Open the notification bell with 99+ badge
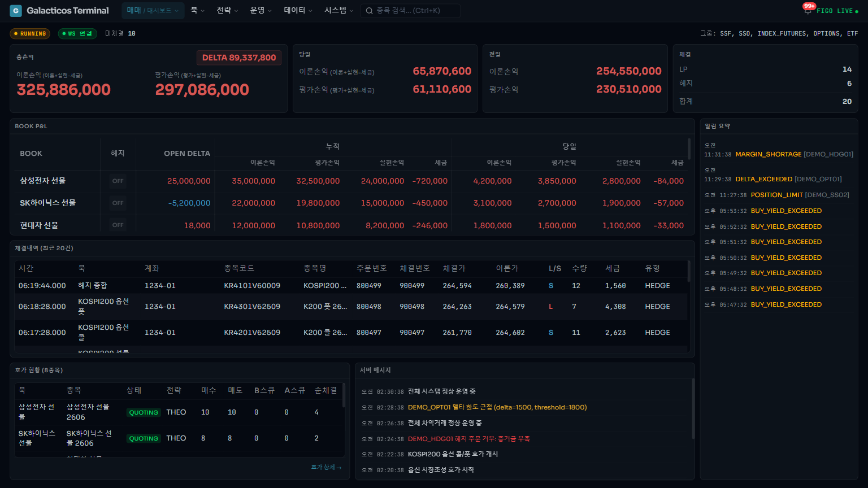This screenshot has height=488, width=868. (x=808, y=11)
